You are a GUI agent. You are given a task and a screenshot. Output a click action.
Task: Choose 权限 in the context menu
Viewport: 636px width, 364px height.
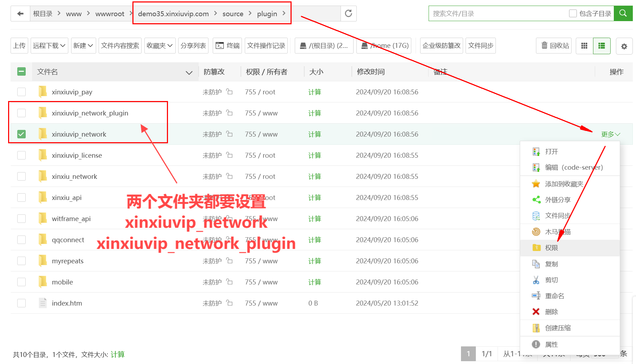pos(570,248)
